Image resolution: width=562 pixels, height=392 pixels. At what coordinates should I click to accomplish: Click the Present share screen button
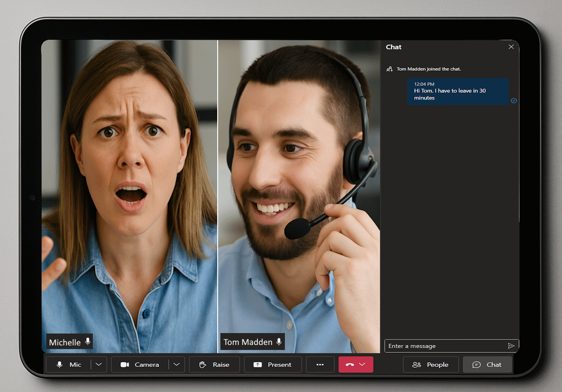click(273, 365)
